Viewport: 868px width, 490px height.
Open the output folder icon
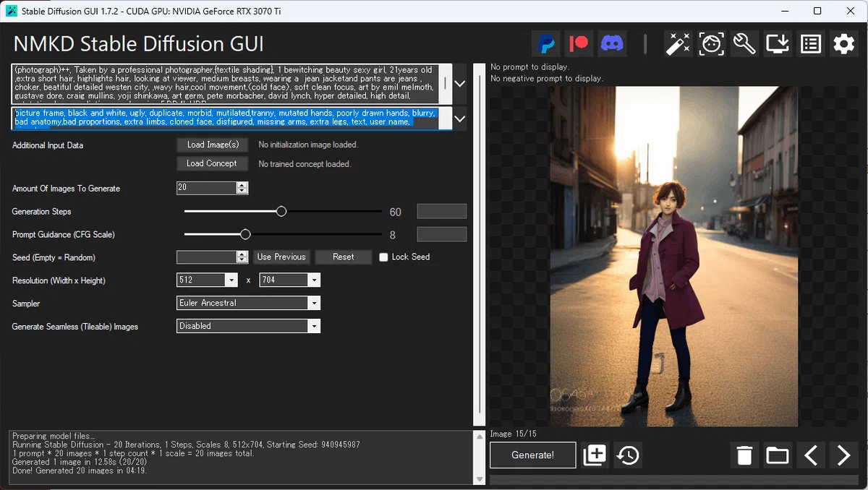pos(778,455)
